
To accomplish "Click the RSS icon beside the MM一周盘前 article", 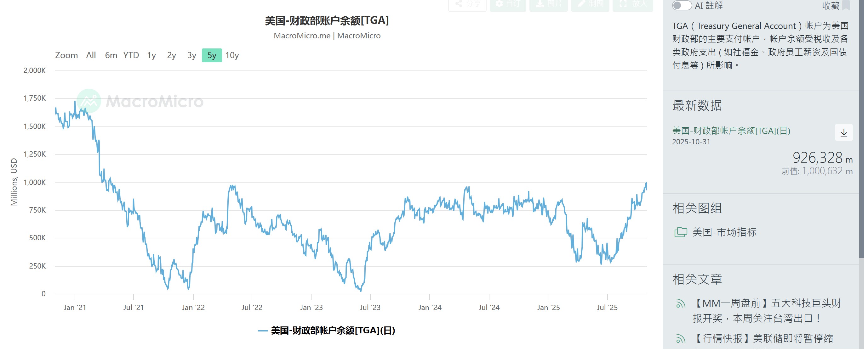I will pyautogui.click(x=680, y=304).
